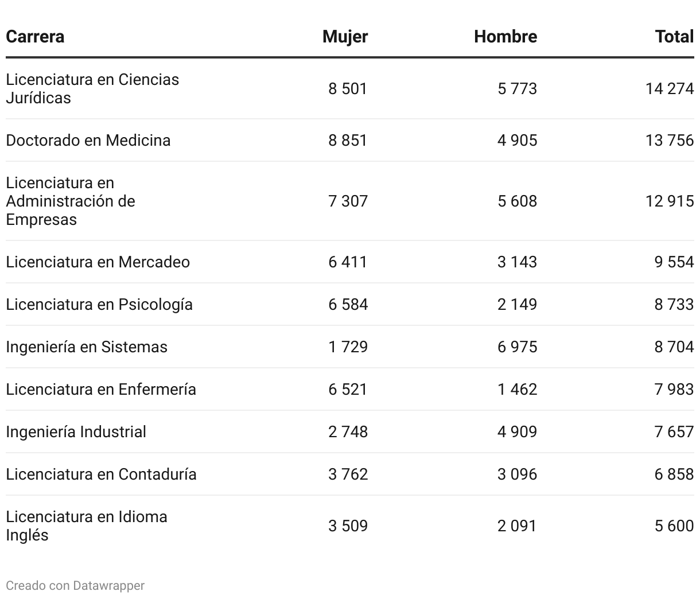Select Licenciatura en Administración de Empresas cell

[x=71, y=201]
